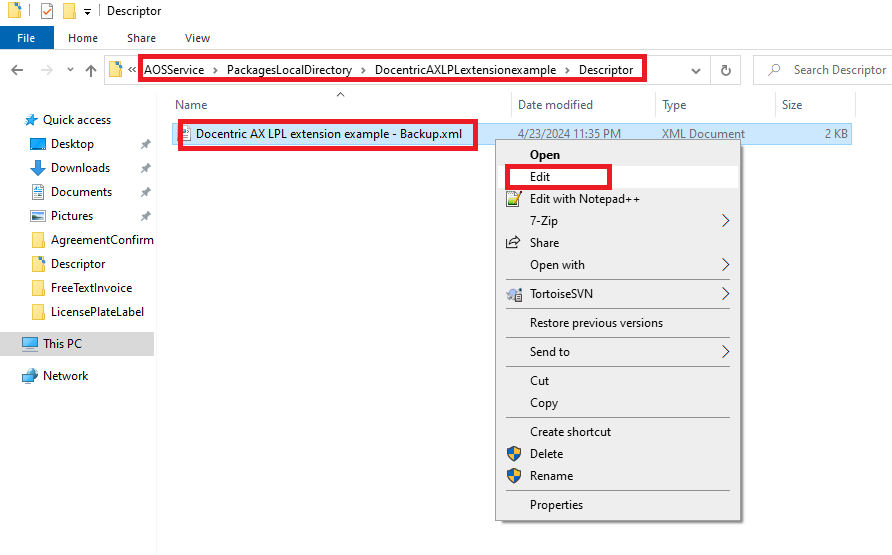Screen dimensions: 892x555
Task: Click PackagesLocalDirectory in the breadcrumb path
Action: click(x=289, y=70)
